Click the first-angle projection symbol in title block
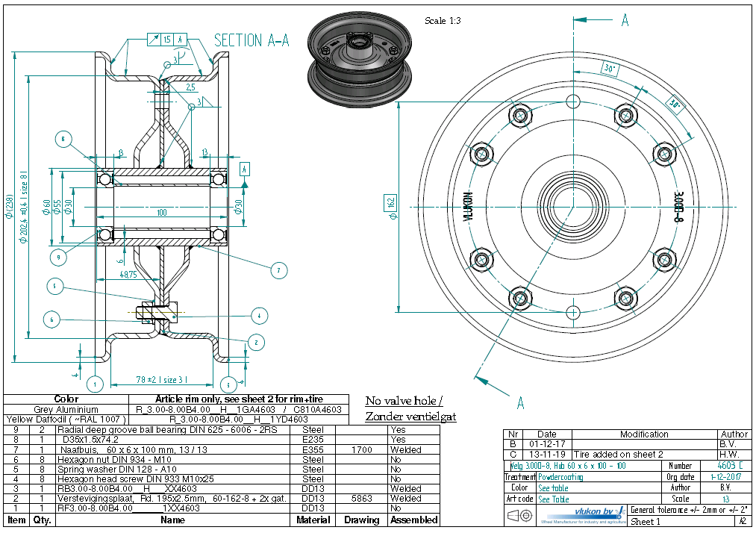The image size is (756, 533). [520, 515]
